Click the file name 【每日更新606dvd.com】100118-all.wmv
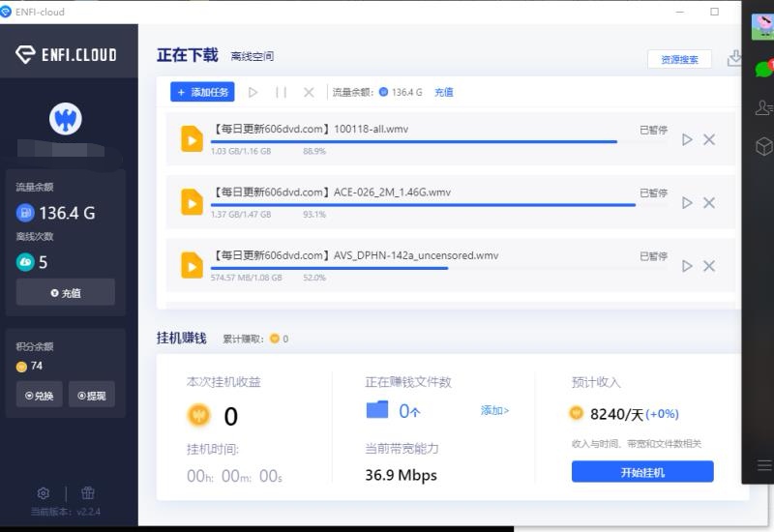 tap(310, 129)
